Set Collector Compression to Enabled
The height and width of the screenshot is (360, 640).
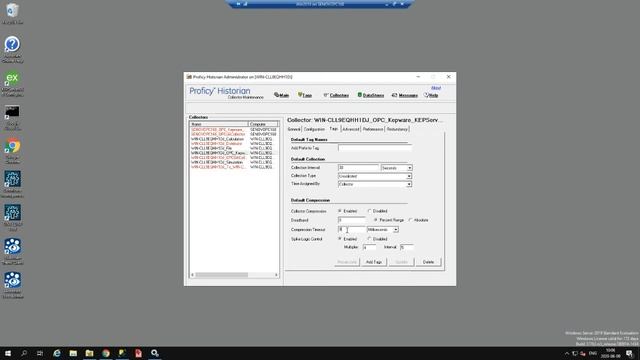click(x=340, y=211)
